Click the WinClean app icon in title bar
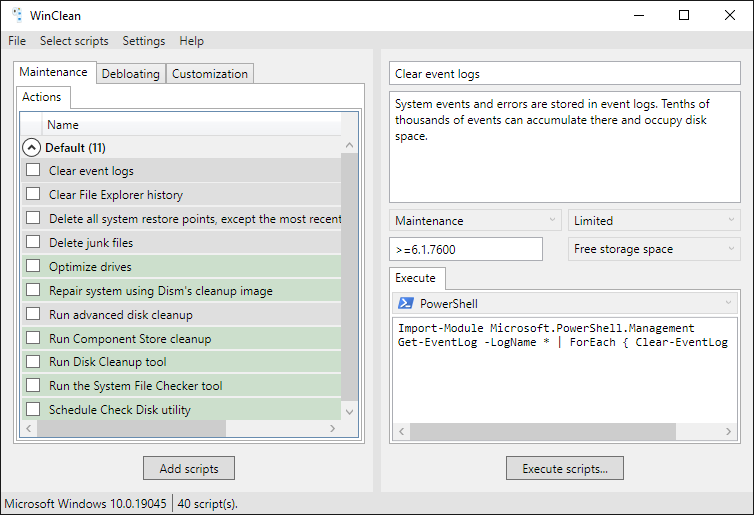 coord(17,15)
